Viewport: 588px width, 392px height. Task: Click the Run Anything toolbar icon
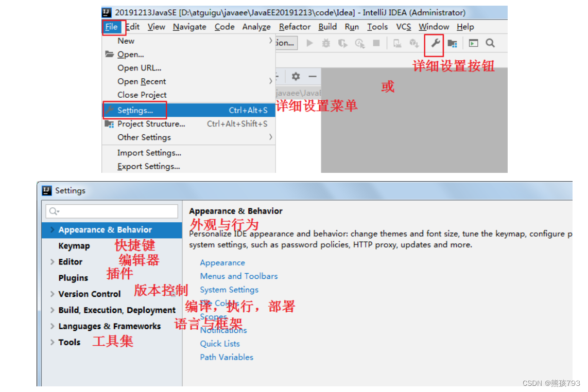coord(473,43)
